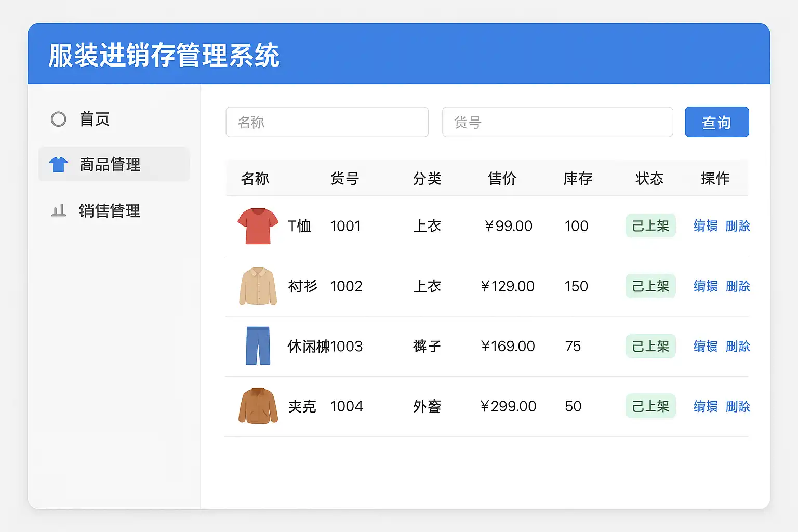Click the blue pants thumbnail in row 1003

point(258,346)
